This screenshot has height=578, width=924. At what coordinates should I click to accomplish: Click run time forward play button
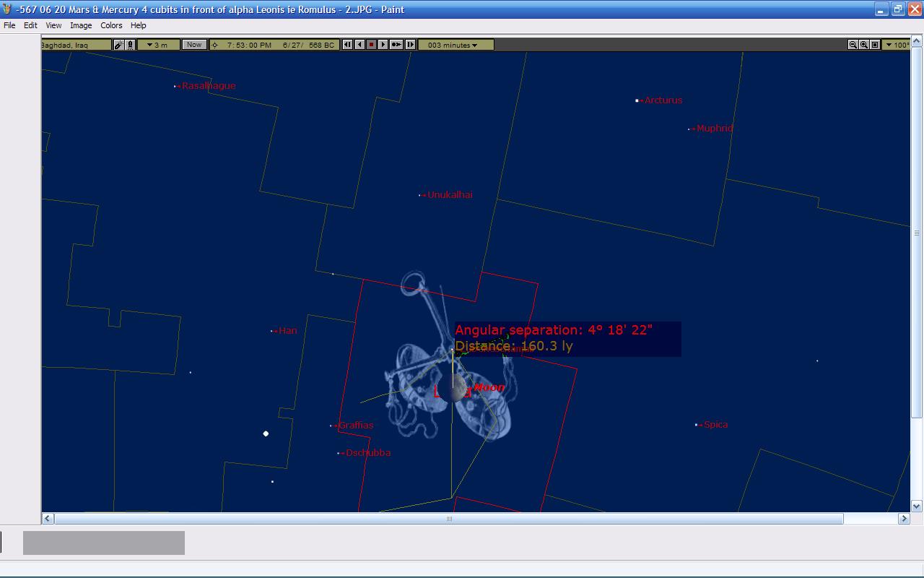383,45
